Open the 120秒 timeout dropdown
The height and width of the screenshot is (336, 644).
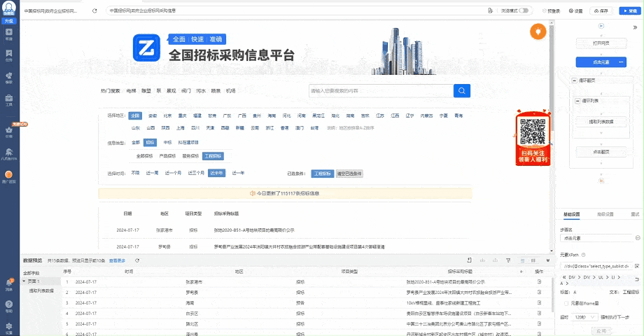tap(585, 317)
